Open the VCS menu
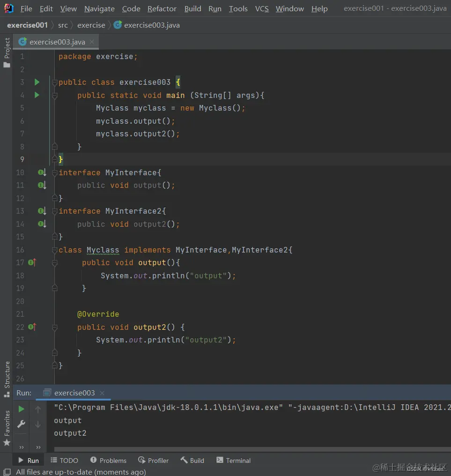 point(262,9)
